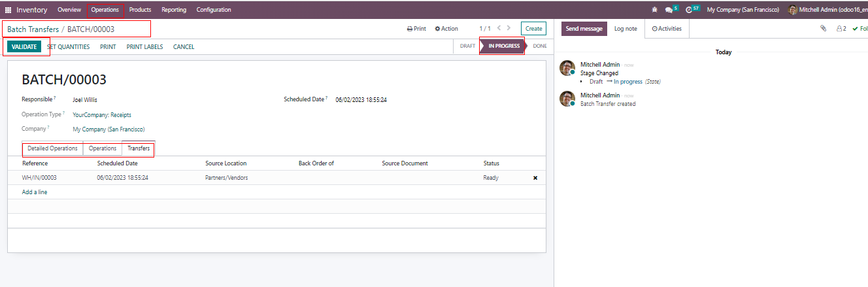Remove the WH/IN/00003 transfer line
The height and width of the screenshot is (287, 868).
[x=535, y=178]
